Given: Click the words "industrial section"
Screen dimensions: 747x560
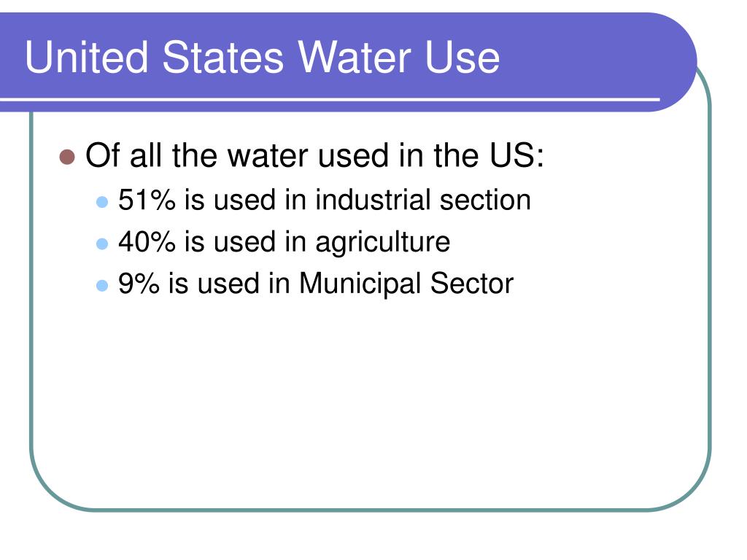Looking at the screenshot, I should tap(423, 200).
